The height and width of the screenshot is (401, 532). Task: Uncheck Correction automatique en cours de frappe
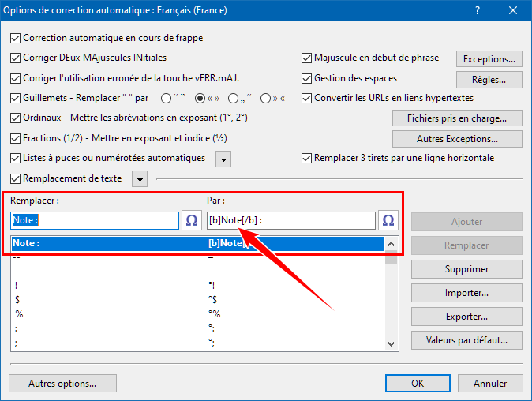(x=16, y=38)
